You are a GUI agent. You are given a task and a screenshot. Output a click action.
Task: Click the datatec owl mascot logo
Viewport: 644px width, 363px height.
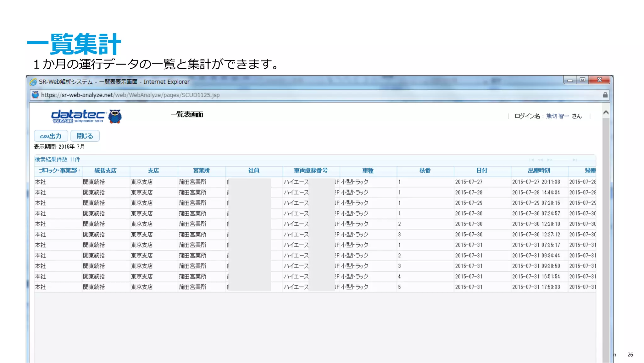pos(115,116)
